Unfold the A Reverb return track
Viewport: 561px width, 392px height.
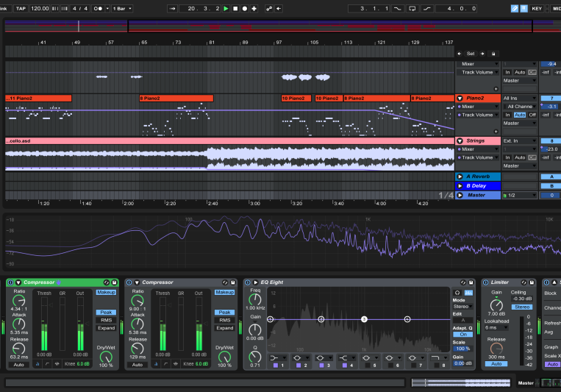point(460,177)
